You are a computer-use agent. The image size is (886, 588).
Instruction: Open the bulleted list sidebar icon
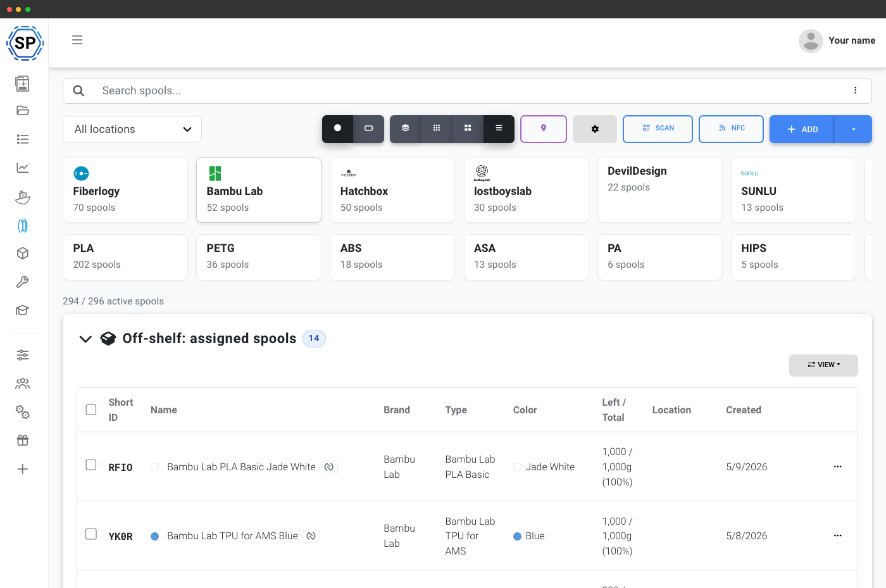(x=23, y=139)
